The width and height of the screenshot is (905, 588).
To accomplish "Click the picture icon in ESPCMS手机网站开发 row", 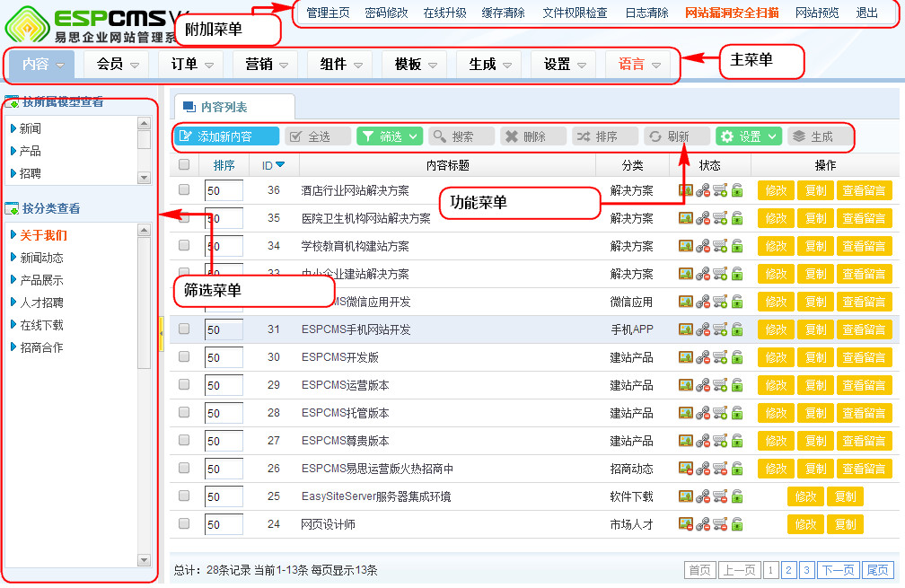I will [x=686, y=329].
